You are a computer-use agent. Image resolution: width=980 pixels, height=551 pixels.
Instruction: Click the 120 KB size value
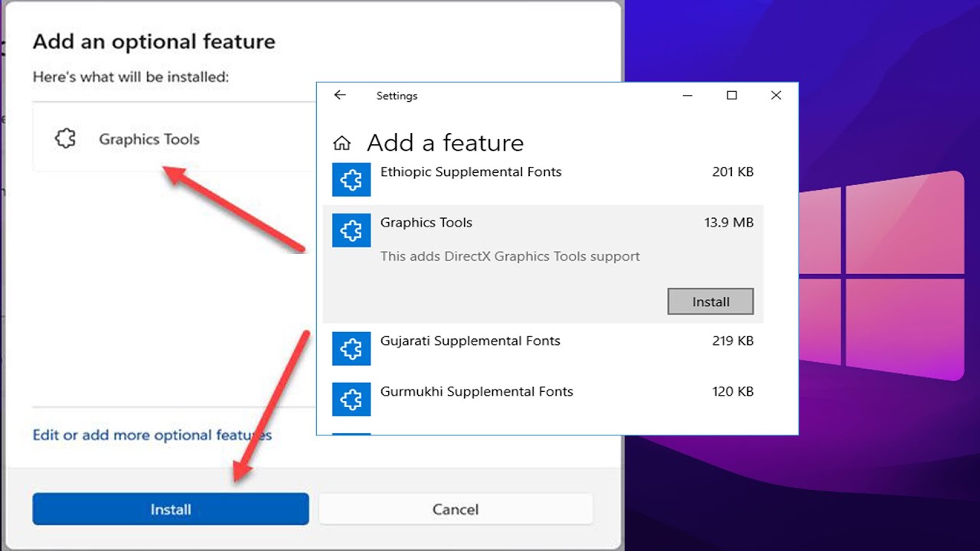733,391
